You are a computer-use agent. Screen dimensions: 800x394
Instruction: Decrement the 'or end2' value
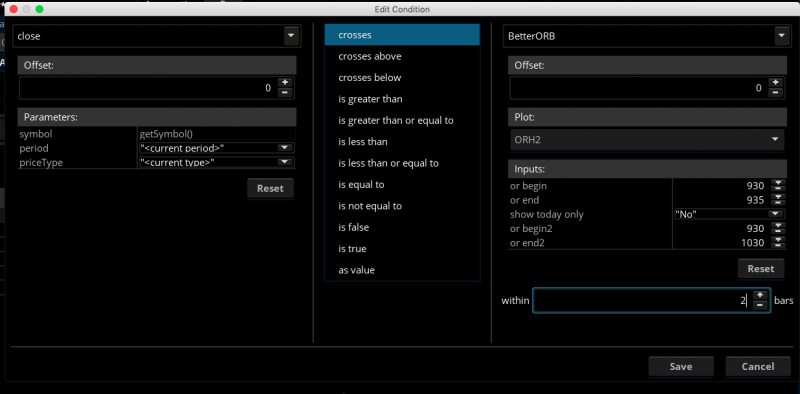[x=779, y=245]
